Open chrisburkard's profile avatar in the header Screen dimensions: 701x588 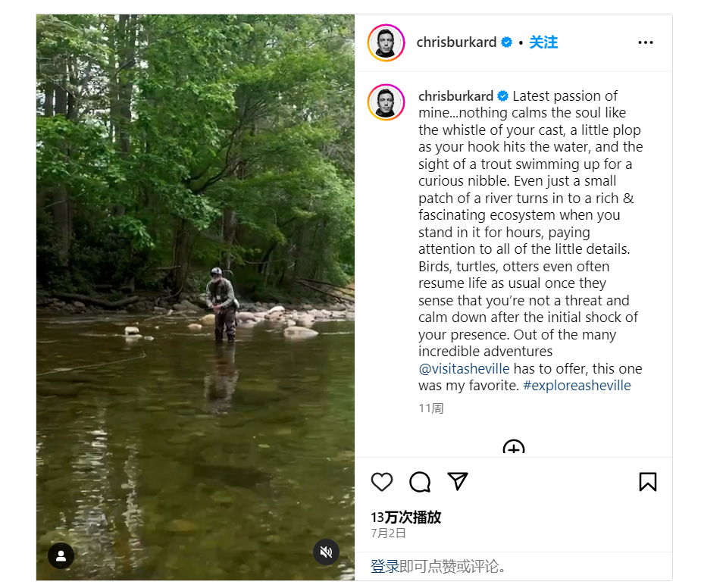tap(386, 42)
